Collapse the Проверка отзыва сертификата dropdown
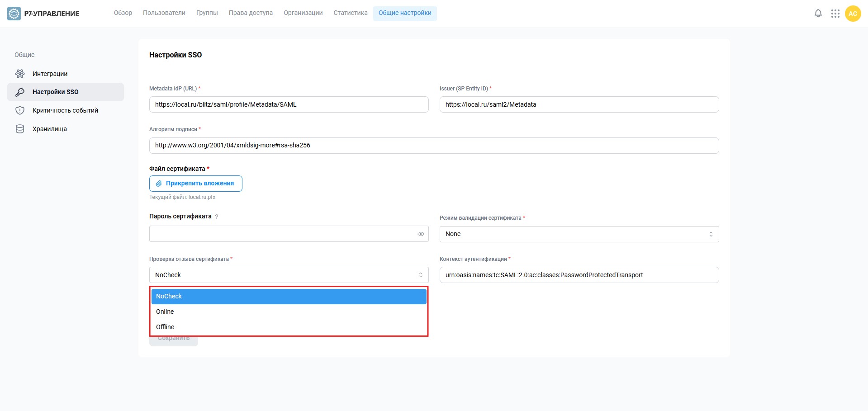Image resolution: width=868 pixels, height=411 pixels. pos(289,275)
